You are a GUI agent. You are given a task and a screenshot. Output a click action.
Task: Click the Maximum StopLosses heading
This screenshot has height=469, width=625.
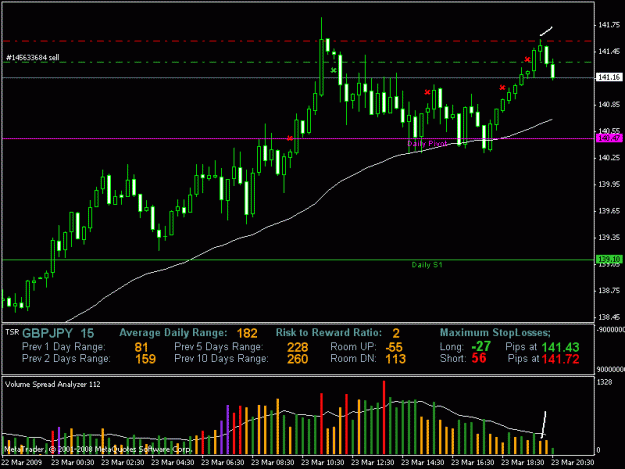pyautogui.click(x=495, y=333)
